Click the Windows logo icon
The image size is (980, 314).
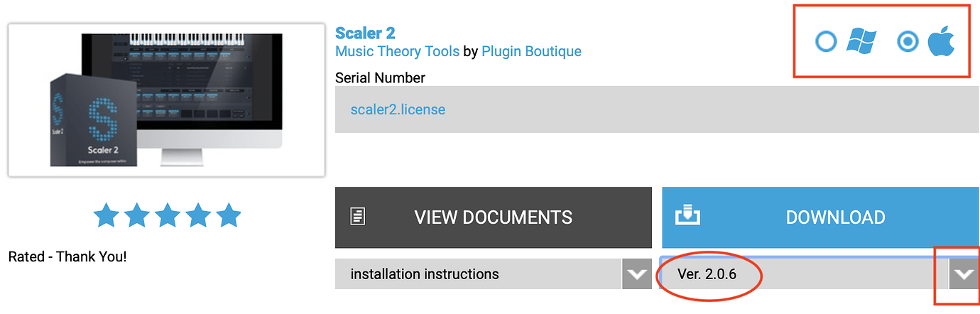[x=861, y=42]
